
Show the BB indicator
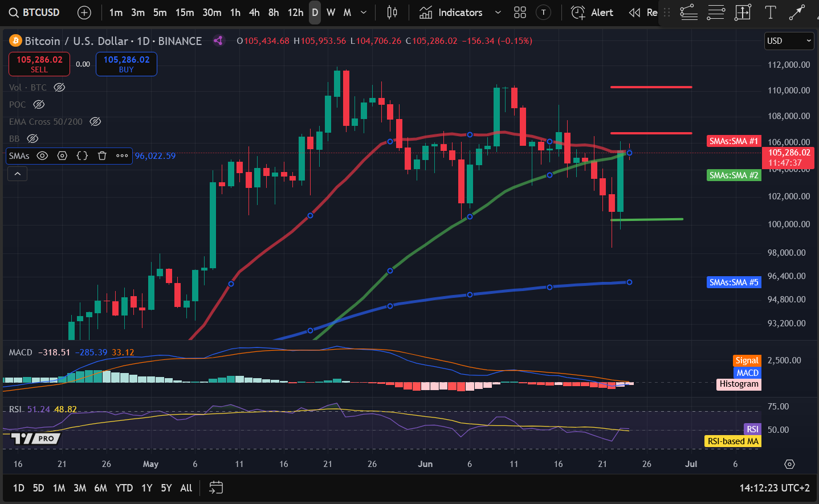(x=32, y=138)
